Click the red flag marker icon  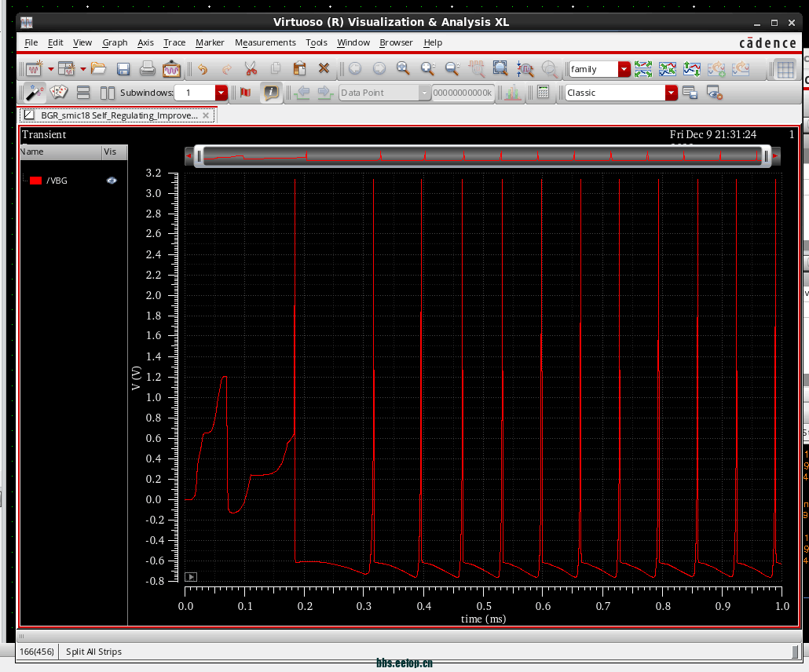tap(246, 93)
